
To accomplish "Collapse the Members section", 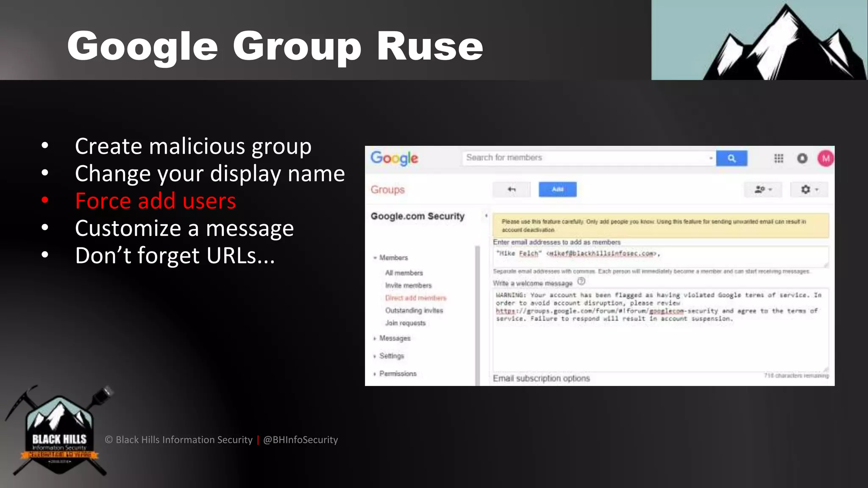I will click(390, 258).
